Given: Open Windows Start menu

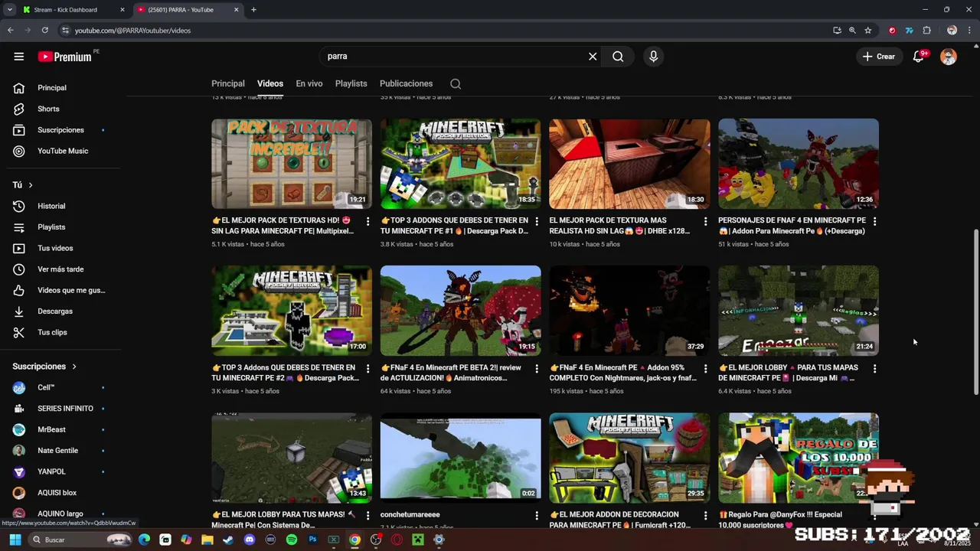Looking at the screenshot, I should coord(15,540).
